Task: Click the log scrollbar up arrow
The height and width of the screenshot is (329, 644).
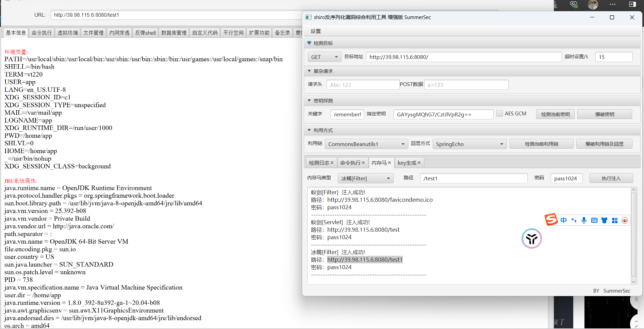Action: point(633,190)
